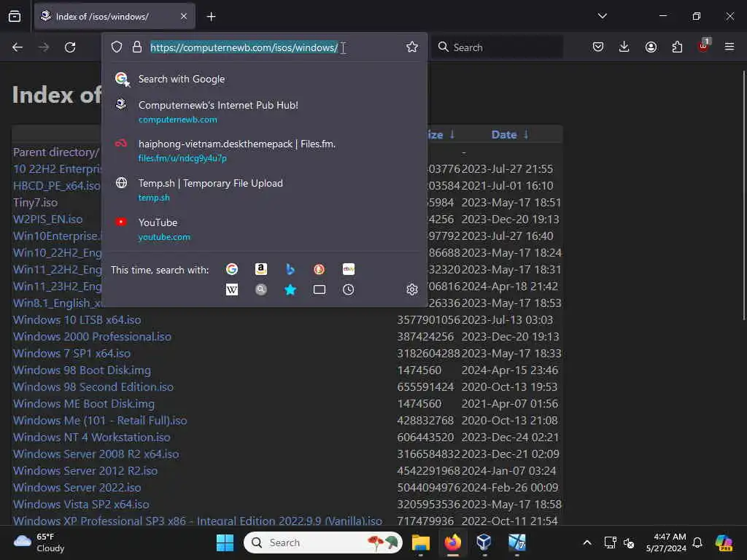Search this time with eBay
The width and height of the screenshot is (747, 560).
348,269
